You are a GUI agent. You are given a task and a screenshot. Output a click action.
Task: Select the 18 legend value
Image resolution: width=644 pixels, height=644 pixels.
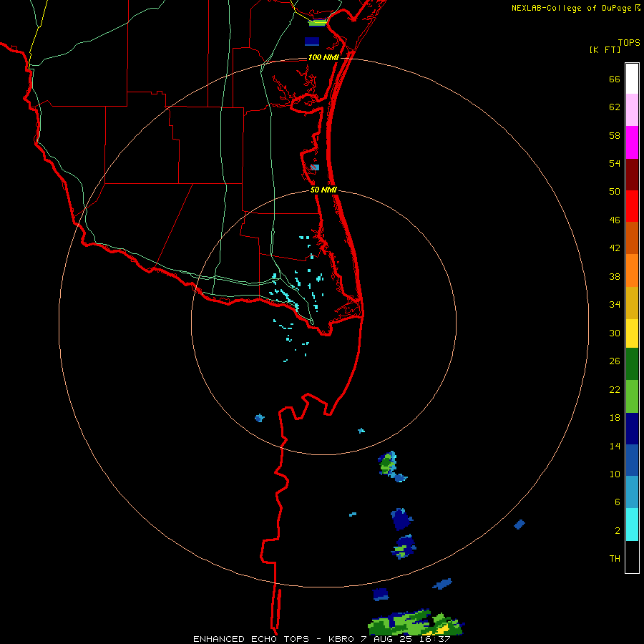point(615,418)
